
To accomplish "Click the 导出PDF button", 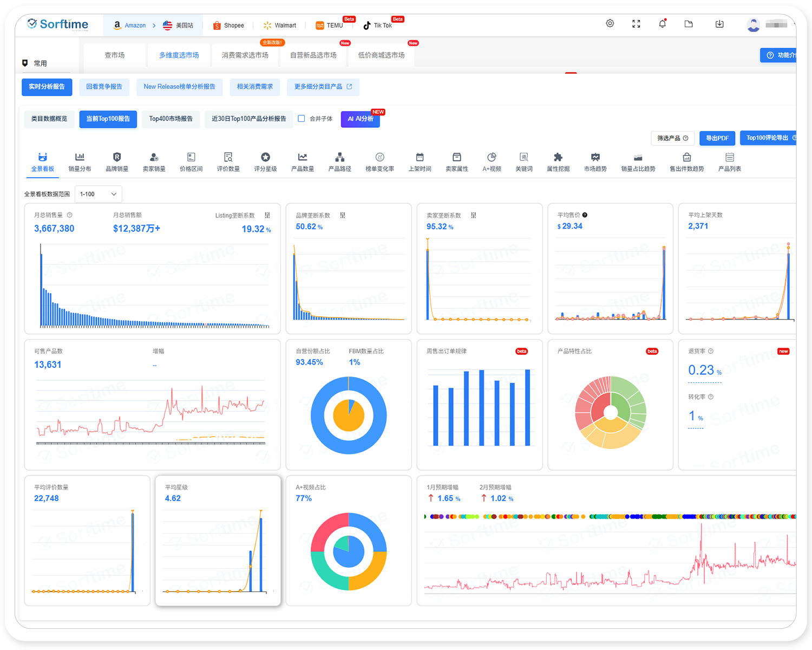I will click(717, 138).
